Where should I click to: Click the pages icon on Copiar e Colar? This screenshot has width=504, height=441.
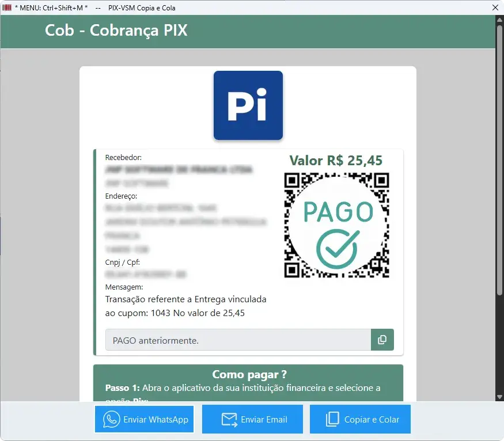coord(332,420)
